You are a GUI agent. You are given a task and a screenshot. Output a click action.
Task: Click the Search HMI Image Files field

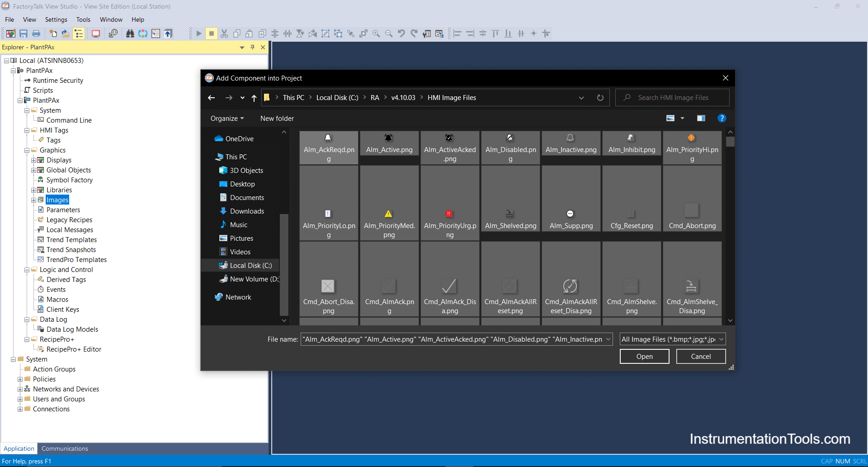click(672, 98)
